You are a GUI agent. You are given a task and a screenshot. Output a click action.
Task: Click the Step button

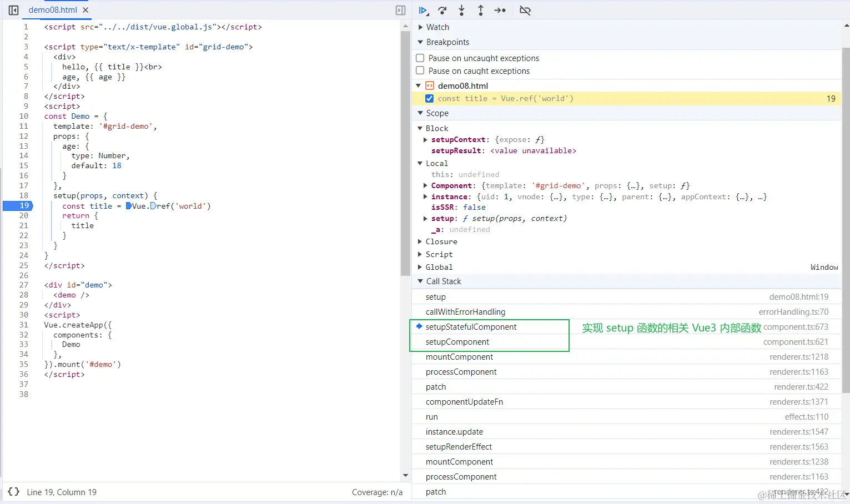500,10
